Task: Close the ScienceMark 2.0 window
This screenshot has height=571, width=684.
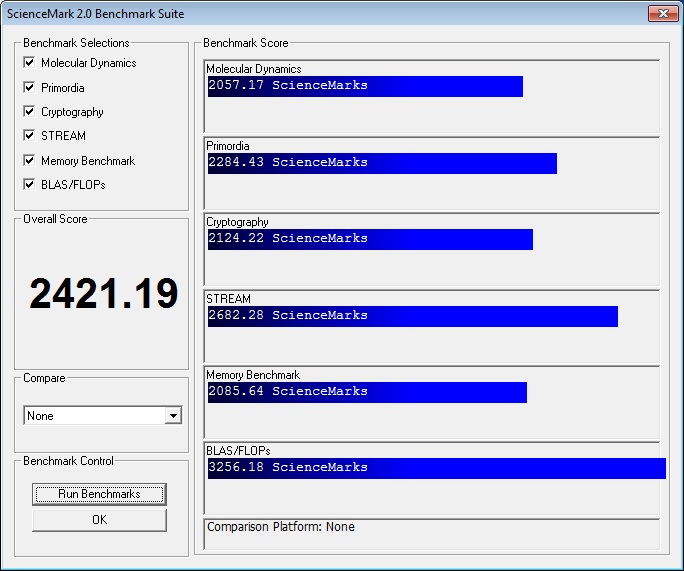Action: coord(663,14)
